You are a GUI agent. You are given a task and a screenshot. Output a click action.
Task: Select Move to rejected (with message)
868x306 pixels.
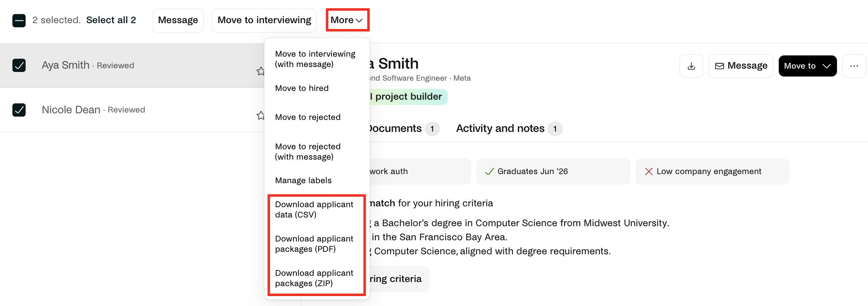point(308,152)
